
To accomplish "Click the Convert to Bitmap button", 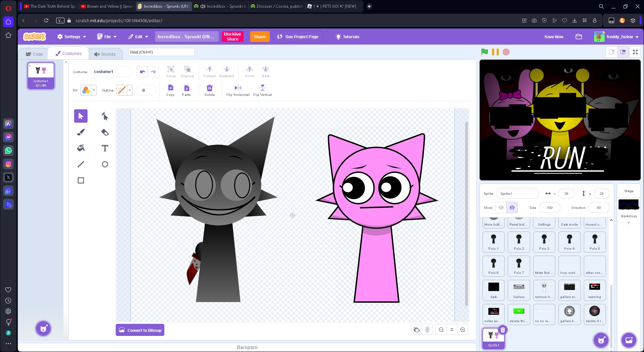I will click(x=140, y=330).
